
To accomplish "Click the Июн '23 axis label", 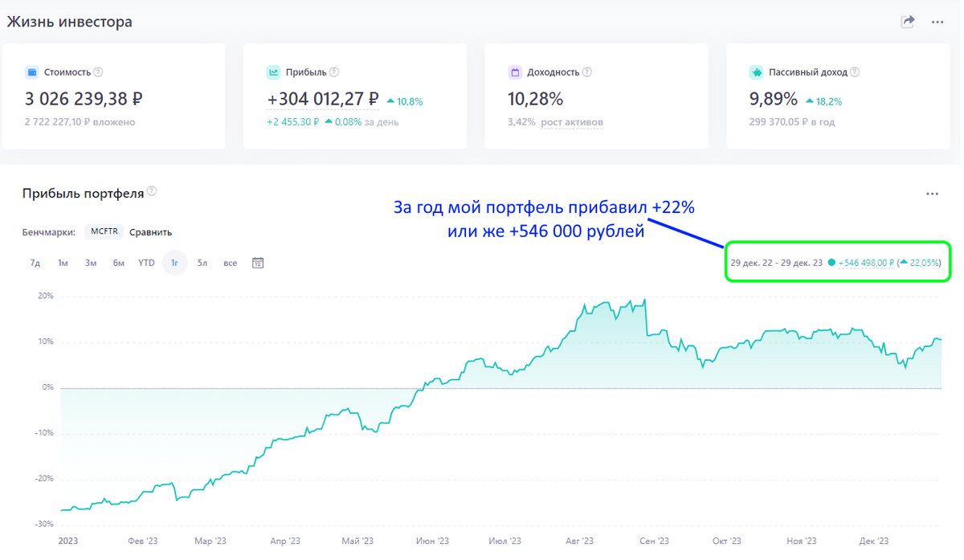I will pos(431,542).
